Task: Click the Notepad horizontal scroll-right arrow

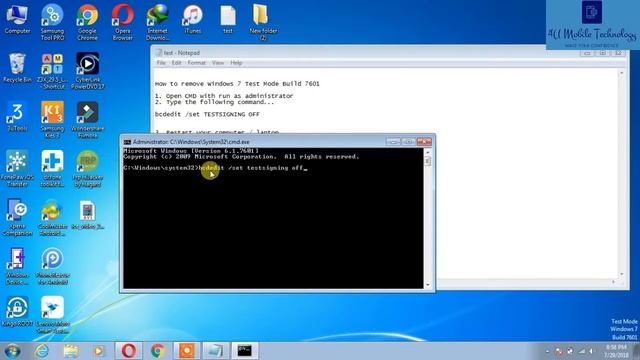Action: pyautogui.click(x=613, y=282)
